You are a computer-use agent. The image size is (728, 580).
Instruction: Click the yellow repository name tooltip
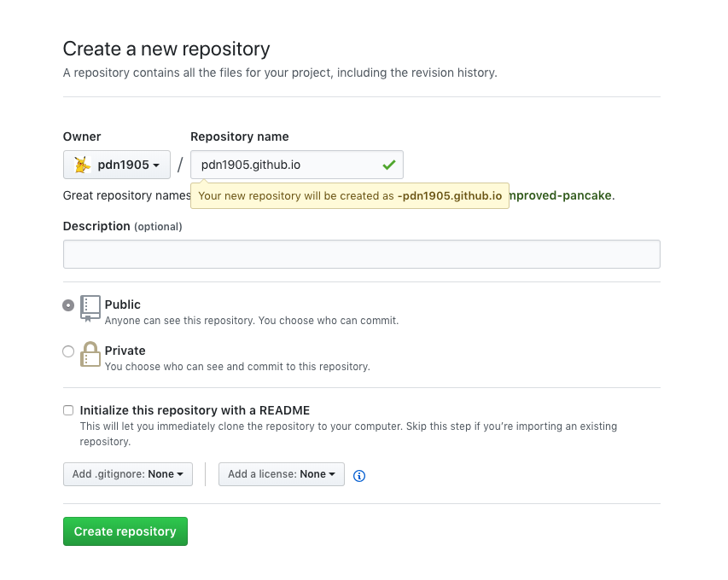pos(350,196)
